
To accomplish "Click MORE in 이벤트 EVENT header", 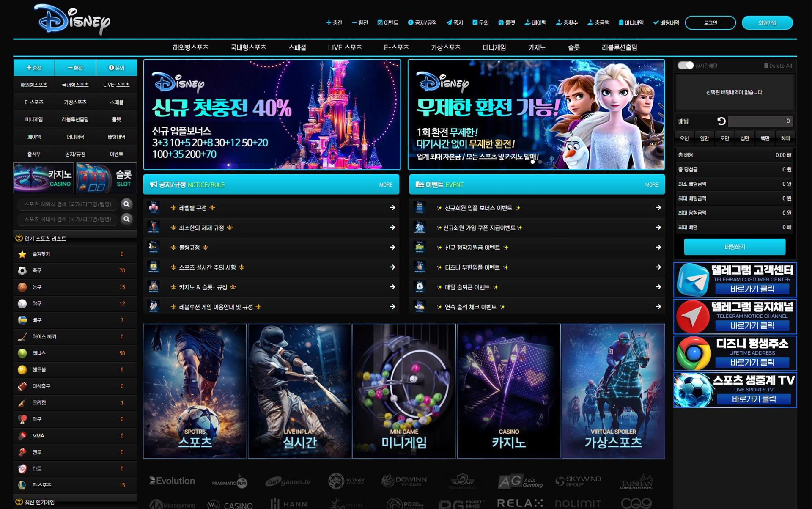I will [x=652, y=185].
